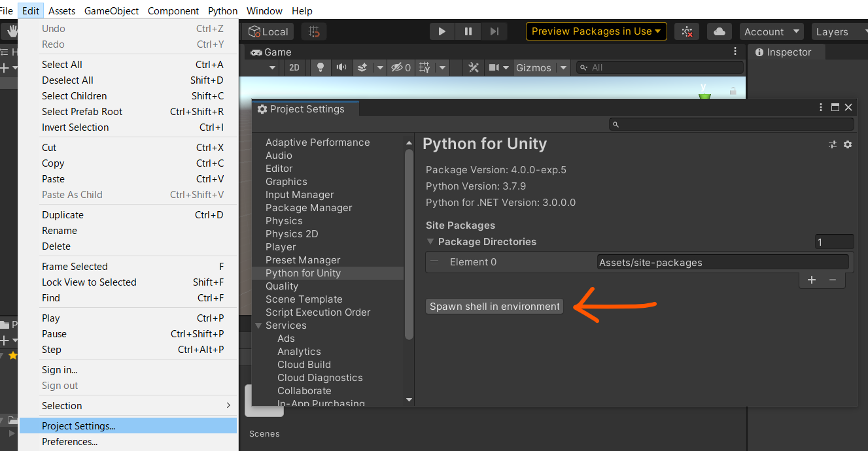The image size is (868, 451).
Task: Toggle grid snapping icon in main toolbar
Action: coord(314,31)
